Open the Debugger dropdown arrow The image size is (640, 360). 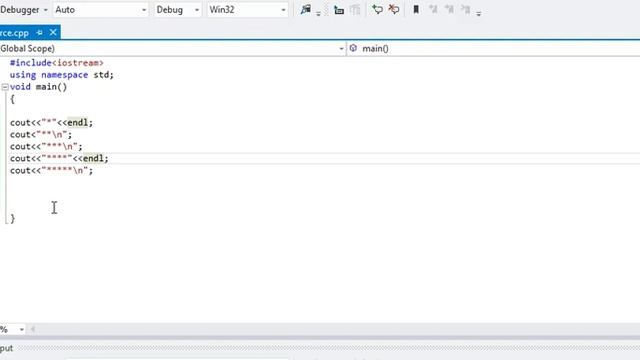click(45, 10)
